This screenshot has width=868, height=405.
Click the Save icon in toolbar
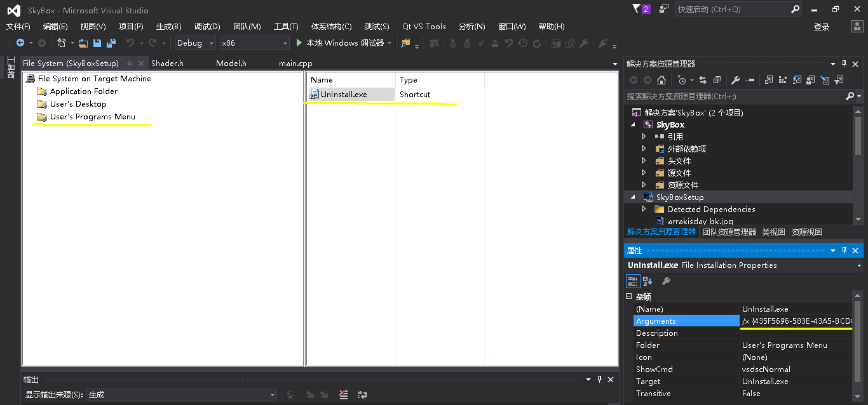(97, 43)
